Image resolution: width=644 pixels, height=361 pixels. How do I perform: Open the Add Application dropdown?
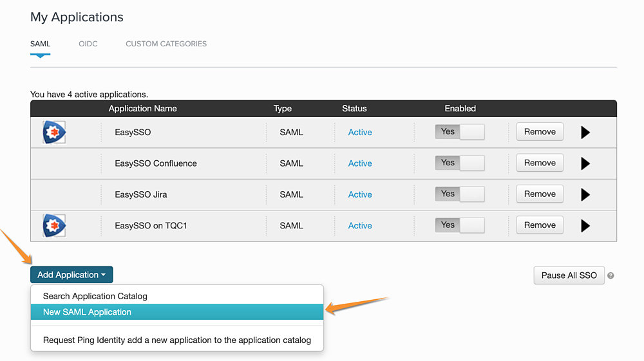(71, 275)
